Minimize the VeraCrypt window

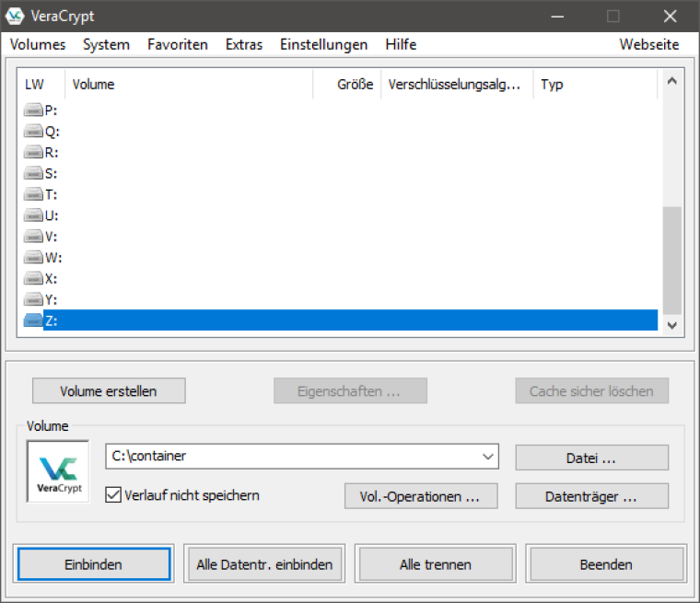point(557,17)
